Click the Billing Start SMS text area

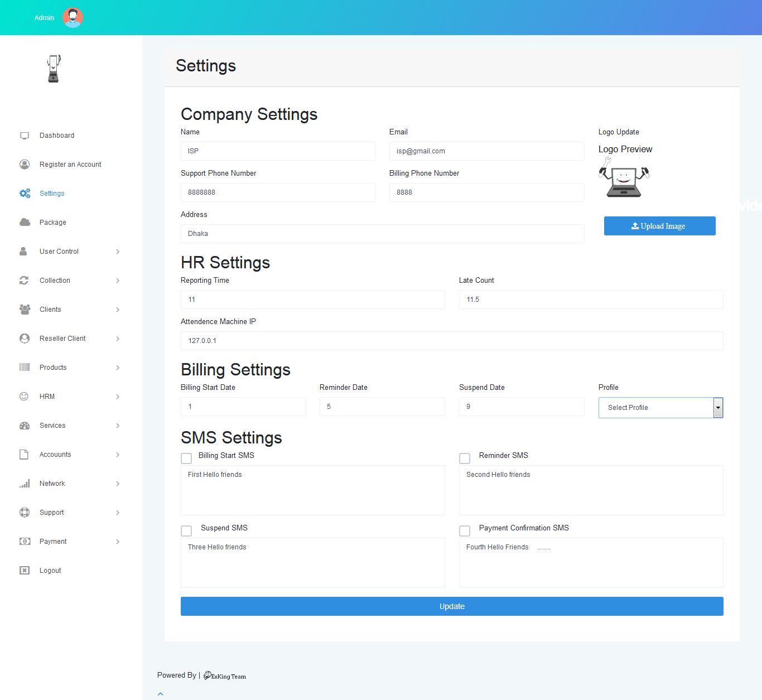[313, 490]
